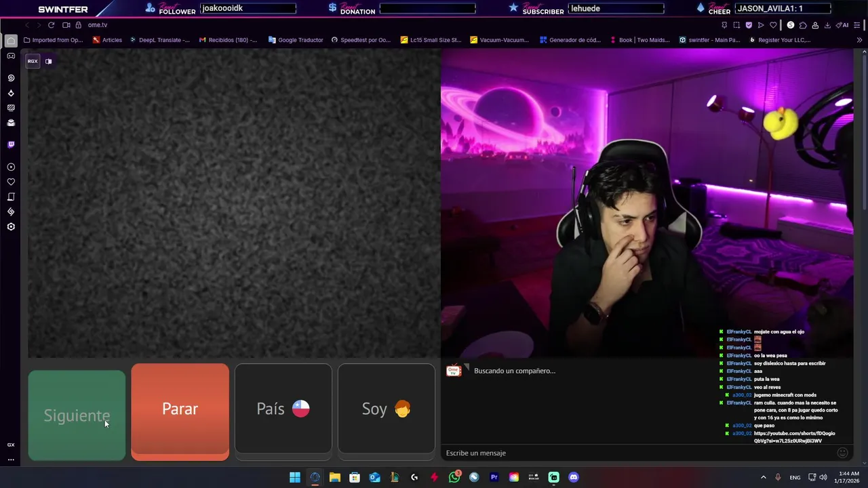This screenshot has width=868, height=488.
Task: Open Discord from the taskbar
Action: (x=574, y=477)
